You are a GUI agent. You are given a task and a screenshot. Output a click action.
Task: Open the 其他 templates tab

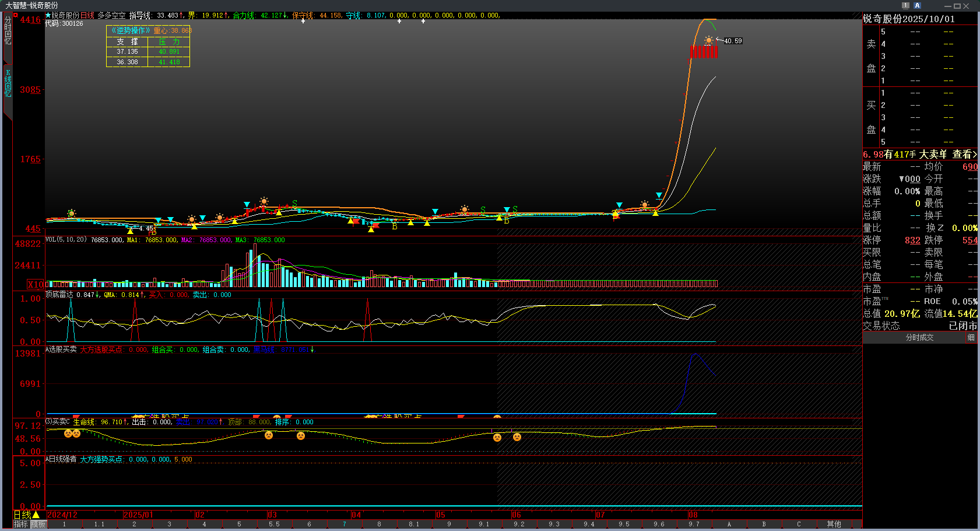pyautogui.click(x=834, y=524)
